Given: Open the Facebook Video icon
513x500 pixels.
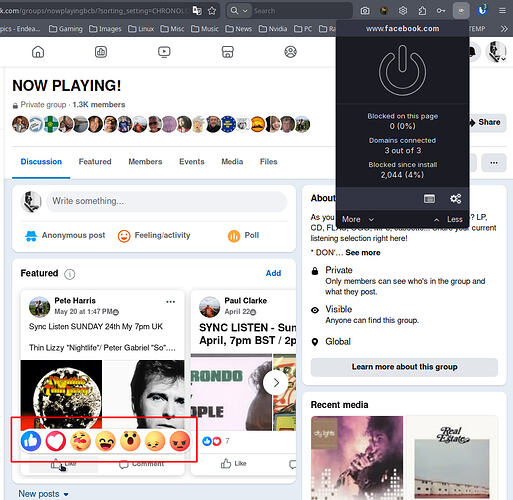Looking at the screenshot, I should [164, 52].
